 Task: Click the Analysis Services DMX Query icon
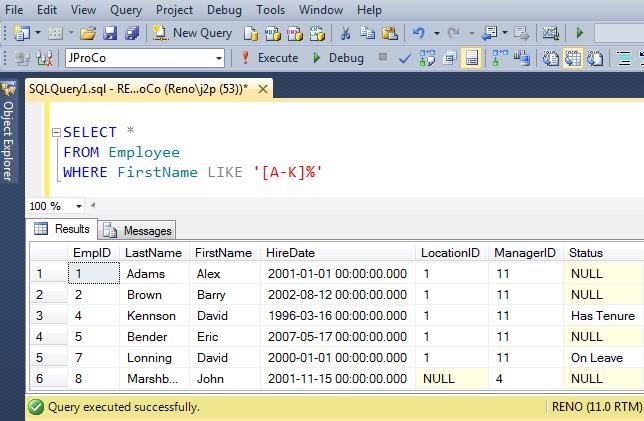(x=294, y=33)
